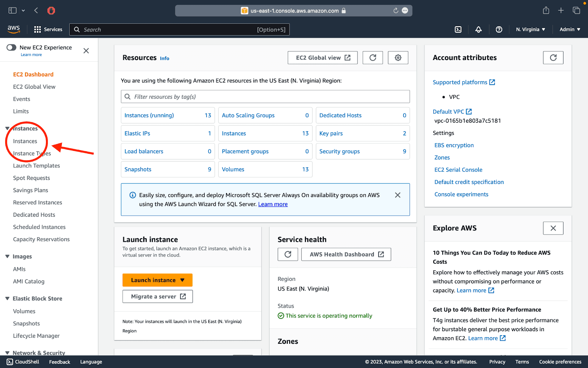Open the Security groups resource tile
588x368 pixels.
tap(363, 152)
